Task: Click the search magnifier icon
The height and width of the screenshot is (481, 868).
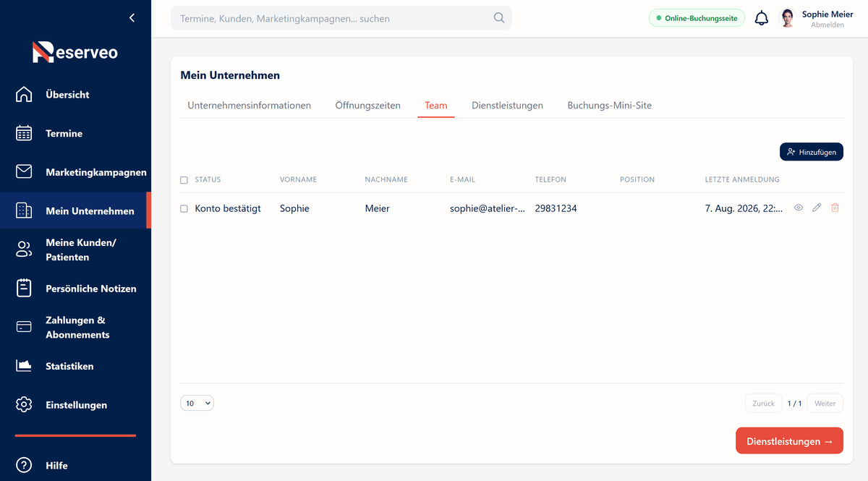Action: coord(499,18)
